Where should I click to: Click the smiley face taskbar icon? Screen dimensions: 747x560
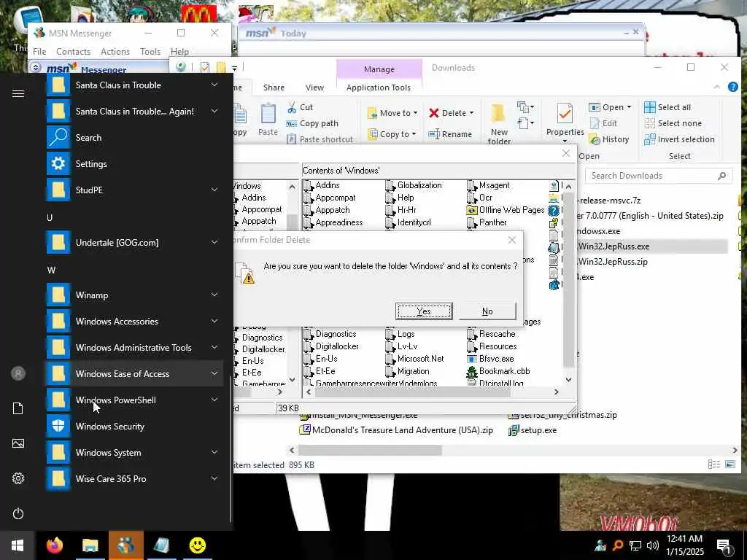(197, 545)
